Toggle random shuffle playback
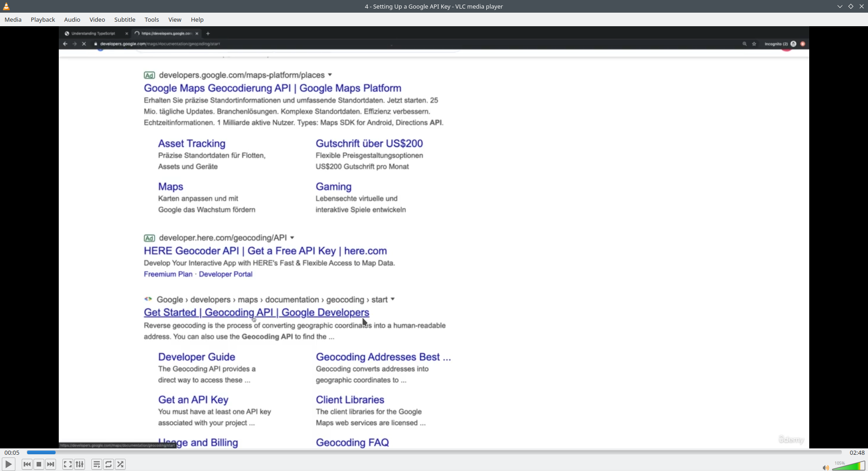This screenshot has width=868, height=471. pos(121,464)
